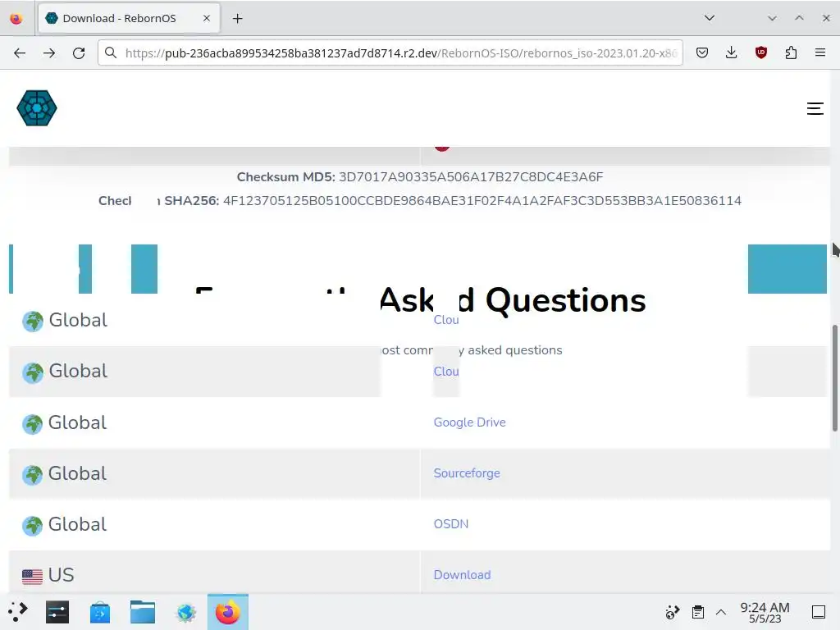840x630 pixels.
Task: Expand hidden system tray icons
Action: pos(721,612)
